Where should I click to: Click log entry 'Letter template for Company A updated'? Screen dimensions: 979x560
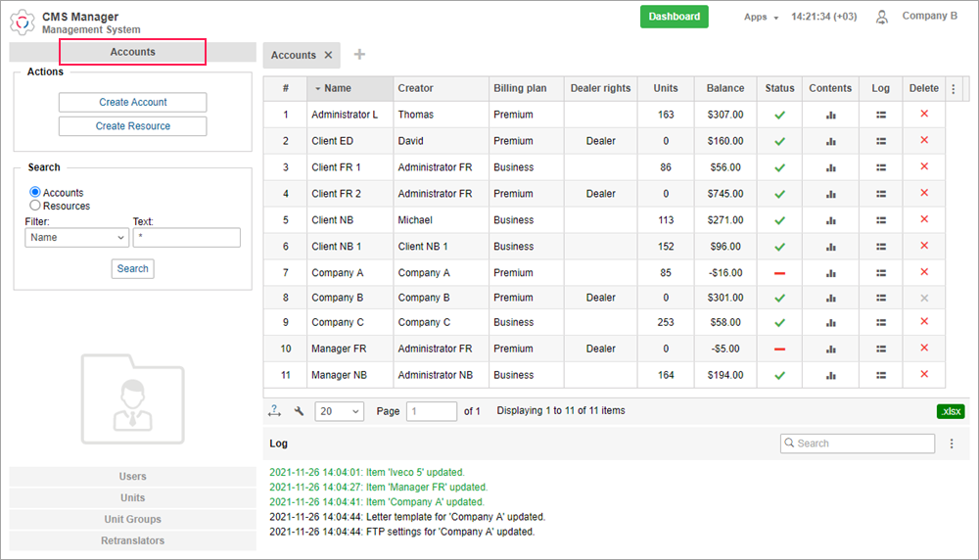pos(407,517)
